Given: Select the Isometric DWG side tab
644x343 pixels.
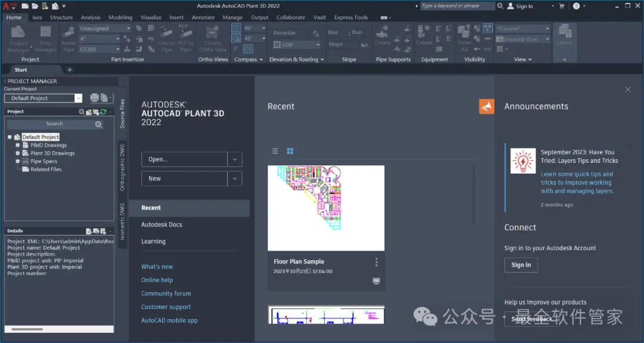Looking at the screenshot, I should click(x=122, y=222).
